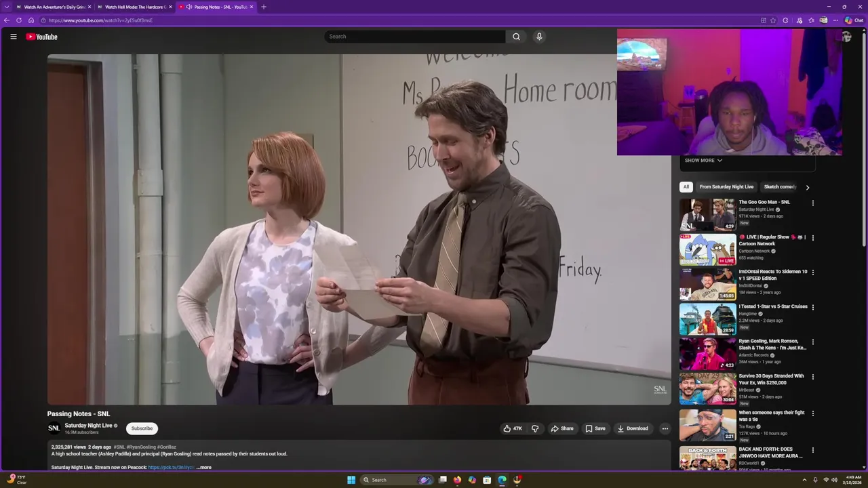Open options for The Goo Goo Man video
This screenshot has width=868, height=488.
click(x=812, y=203)
